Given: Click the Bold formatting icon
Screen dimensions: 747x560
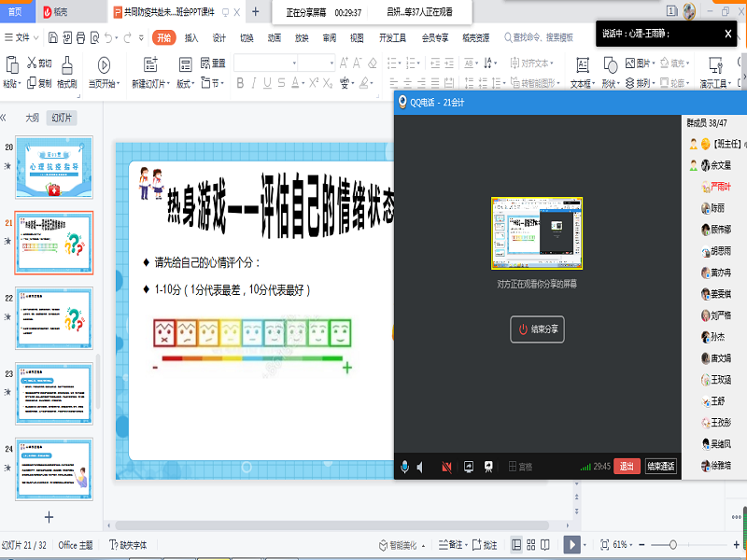Looking at the screenshot, I should 240,83.
